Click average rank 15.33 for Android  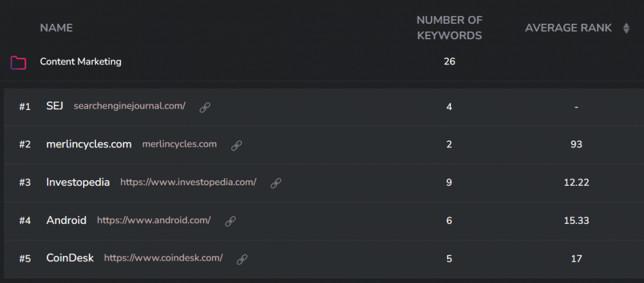576,221
